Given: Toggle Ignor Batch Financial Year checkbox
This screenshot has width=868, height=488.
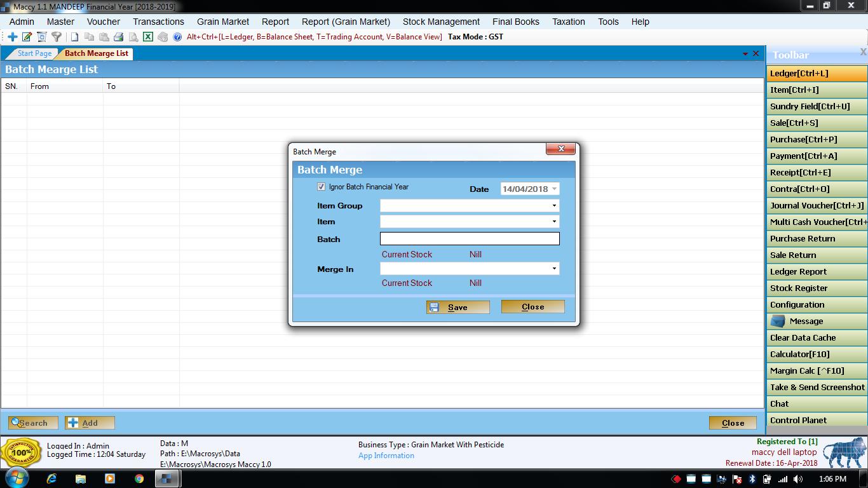Looking at the screenshot, I should click(x=321, y=187).
